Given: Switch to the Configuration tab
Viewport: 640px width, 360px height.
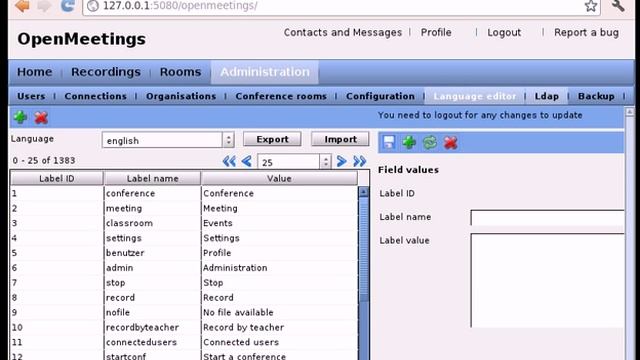Looking at the screenshot, I should point(380,96).
